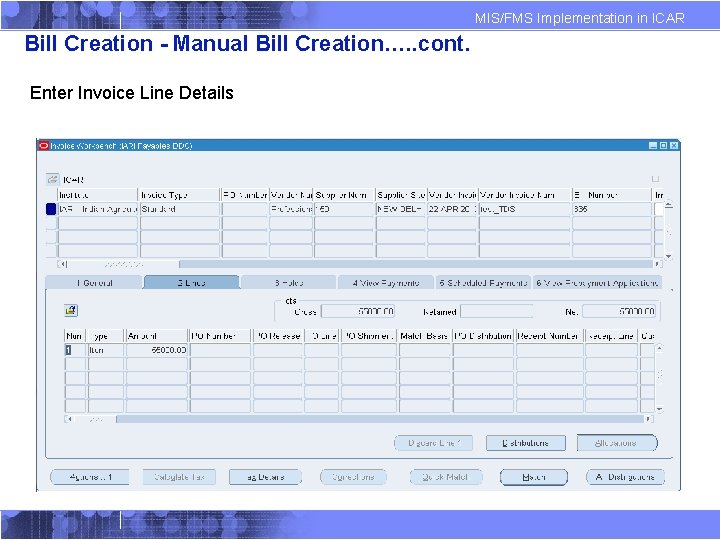720x540 pixels.
Task: Select the blue current-record indicator of the first invoice
Action: [51, 209]
